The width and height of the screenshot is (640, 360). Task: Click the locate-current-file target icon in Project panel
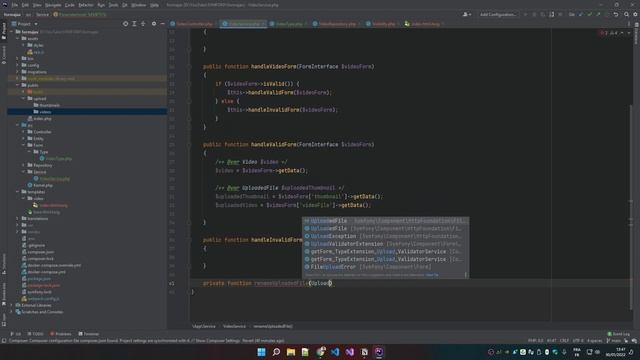pyautogui.click(x=125, y=24)
